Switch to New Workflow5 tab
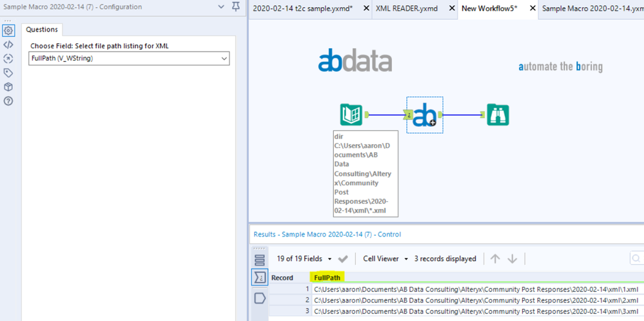 489,8
